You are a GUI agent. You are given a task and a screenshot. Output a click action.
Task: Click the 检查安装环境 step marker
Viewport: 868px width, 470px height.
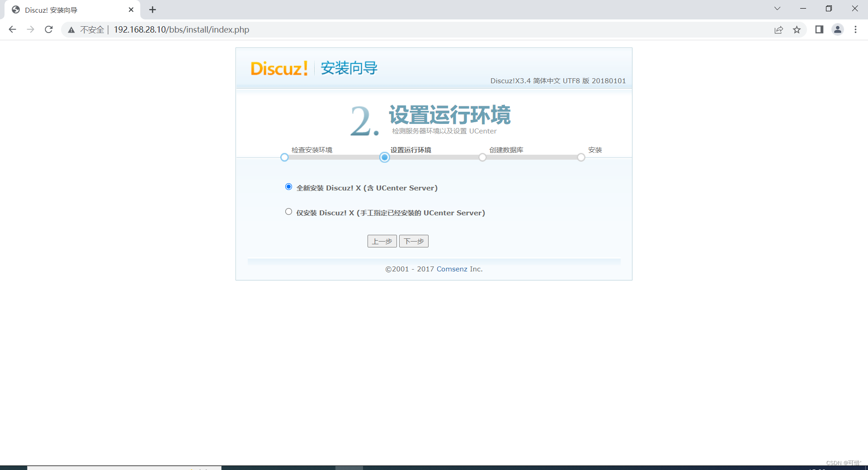click(x=284, y=157)
